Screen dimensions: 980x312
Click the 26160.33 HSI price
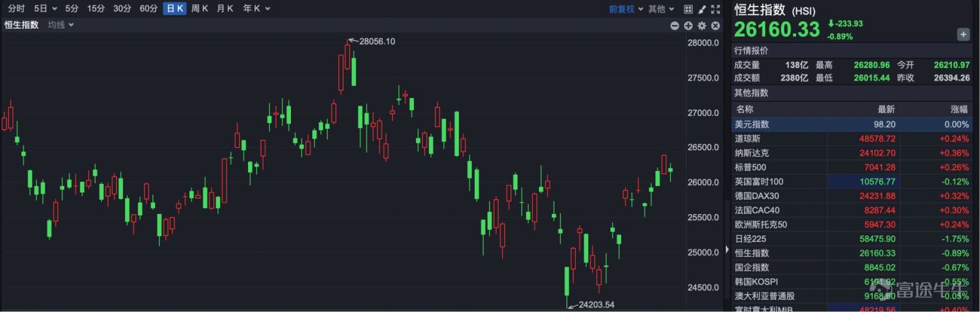point(777,29)
